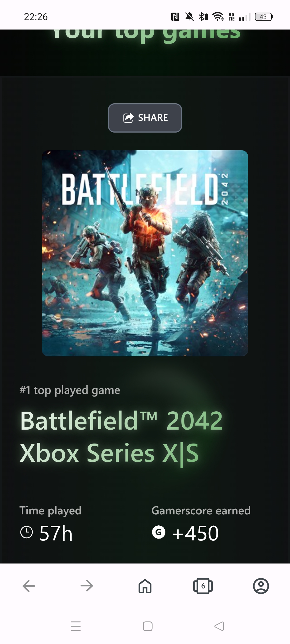Tap the 57h time played value

[x=56, y=533]
